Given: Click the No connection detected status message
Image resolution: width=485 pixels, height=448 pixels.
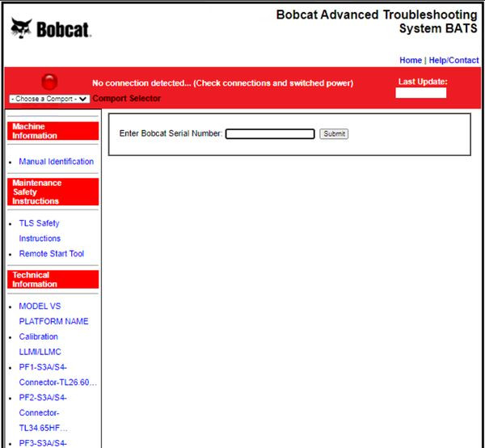Looking at the screenshot, I should (222, 83).
